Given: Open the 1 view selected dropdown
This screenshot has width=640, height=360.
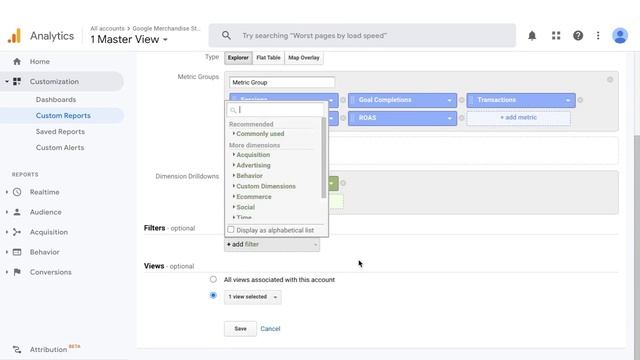Looking at the screenshot, I should click(x=253, y=297).
